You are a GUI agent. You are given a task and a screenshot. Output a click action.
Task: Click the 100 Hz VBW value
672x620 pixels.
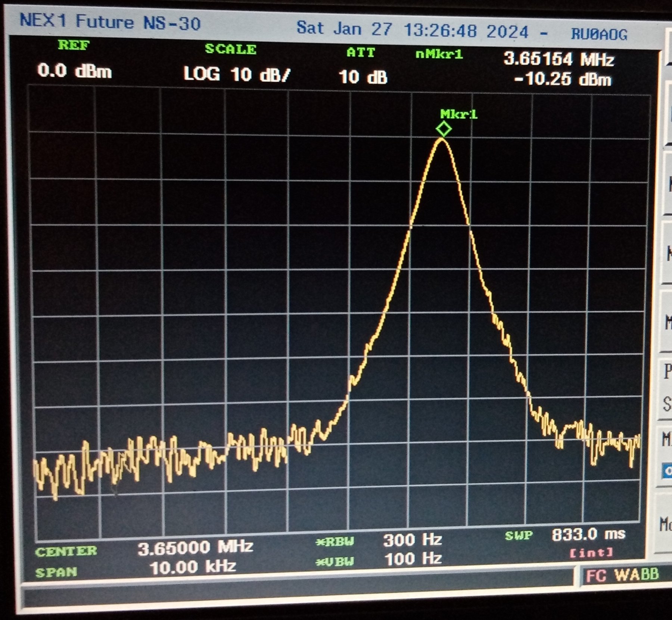pos(413,559)
